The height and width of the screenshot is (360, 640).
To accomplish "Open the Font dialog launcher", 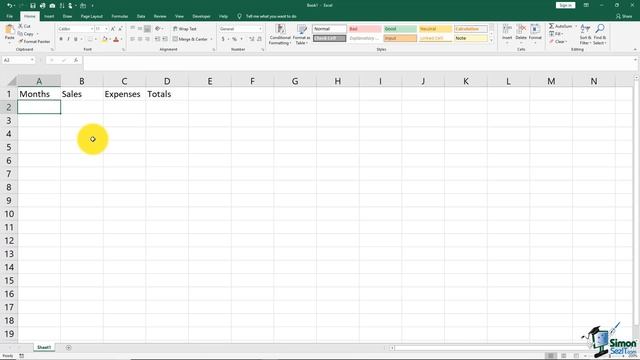I will coord(123,49).
